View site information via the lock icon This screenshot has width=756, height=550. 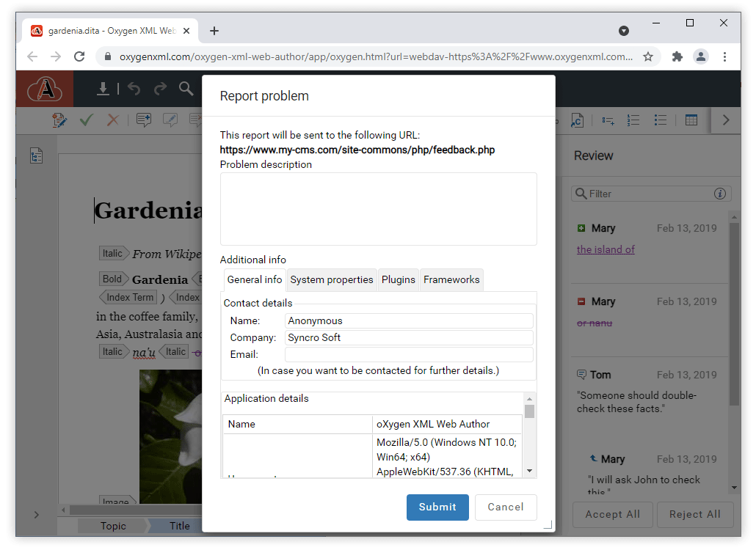pos(108,56)
